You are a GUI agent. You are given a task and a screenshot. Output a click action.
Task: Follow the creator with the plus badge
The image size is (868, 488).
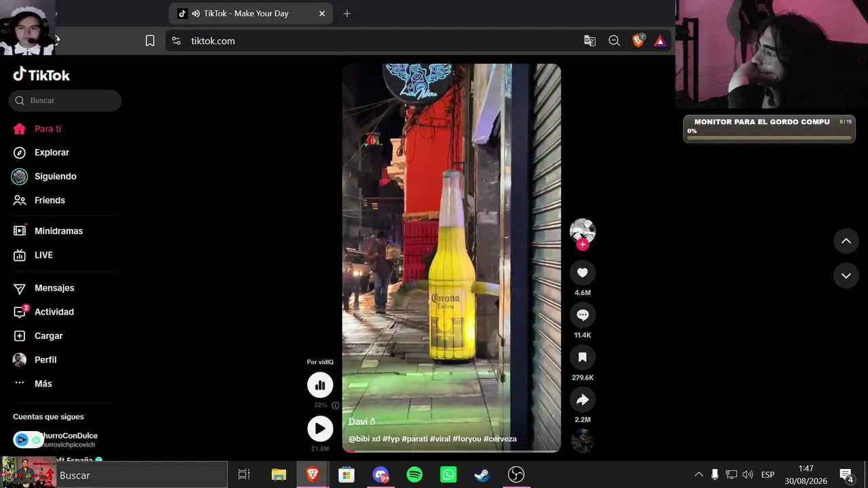pyautogui.click(x=583, y=245)
